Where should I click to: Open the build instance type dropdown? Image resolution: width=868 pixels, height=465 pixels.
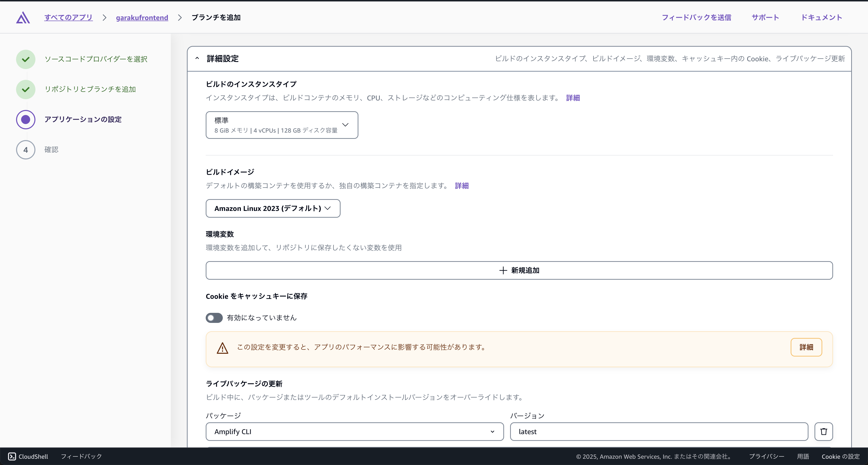click(x=282, y=125)
